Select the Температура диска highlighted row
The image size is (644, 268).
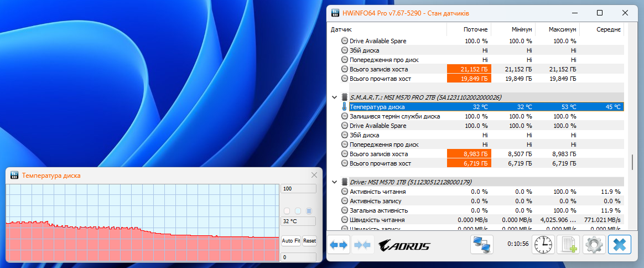[486, 107]
